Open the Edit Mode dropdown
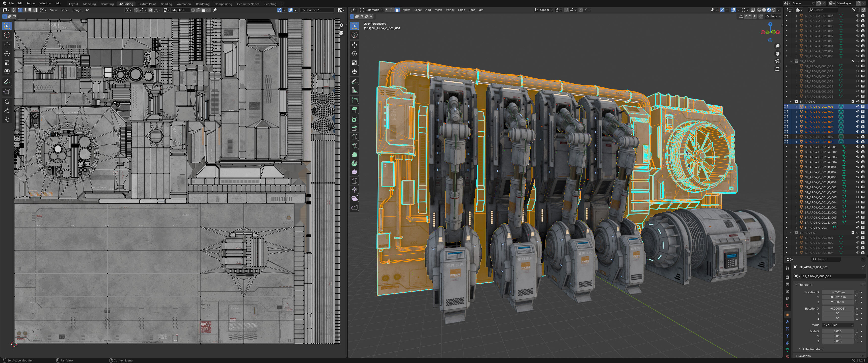The width and height of the screenshot is (868, 363). [x=372, y=10]
